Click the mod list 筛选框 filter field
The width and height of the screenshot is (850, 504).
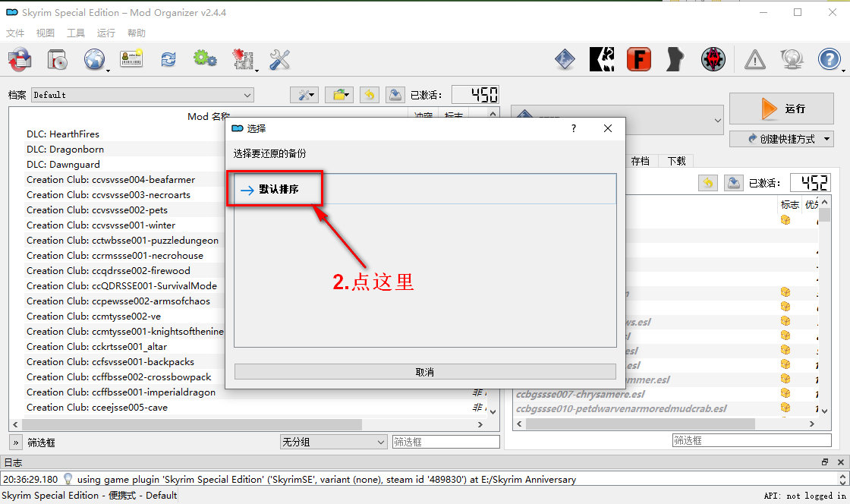(x=445, y=442)
